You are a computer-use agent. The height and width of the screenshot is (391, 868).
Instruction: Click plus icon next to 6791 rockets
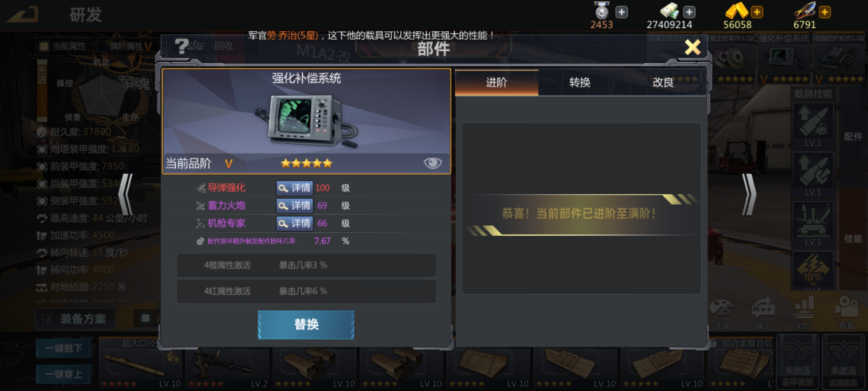[825, 12]
